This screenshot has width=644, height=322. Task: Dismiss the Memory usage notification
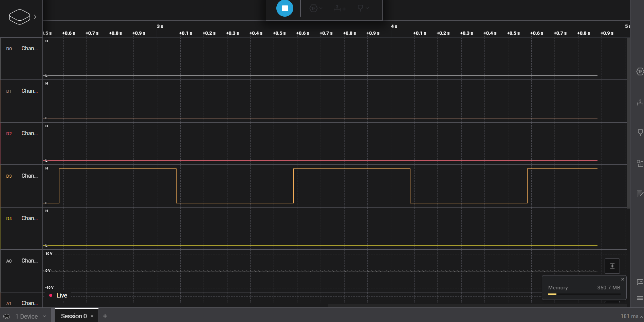click(623, 279)
